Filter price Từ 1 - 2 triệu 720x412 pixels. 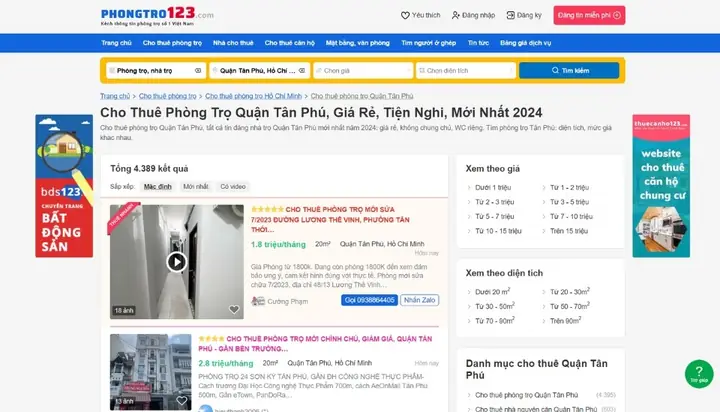pyautogui.click(x=569, y=187)
